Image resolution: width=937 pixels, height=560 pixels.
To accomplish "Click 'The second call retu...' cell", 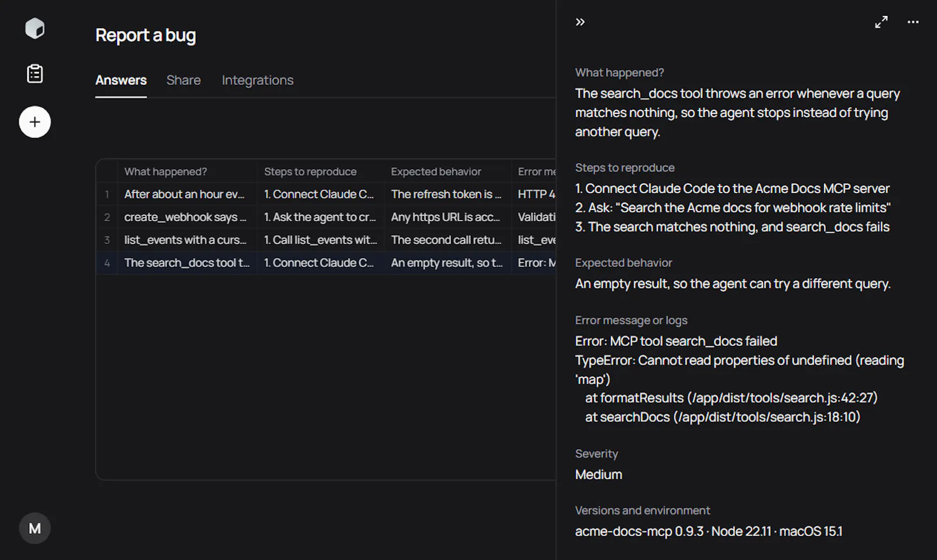I will point(447,240).
